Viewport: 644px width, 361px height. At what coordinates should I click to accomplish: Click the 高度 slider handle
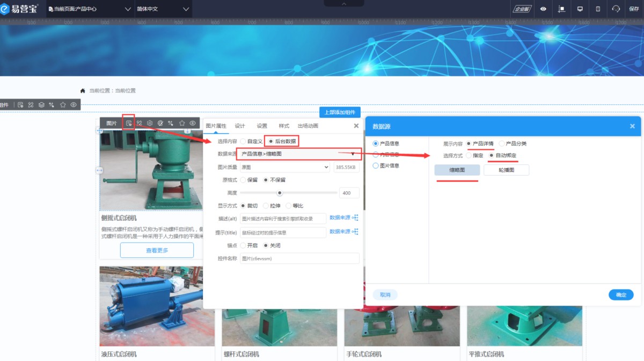point(280,193)
